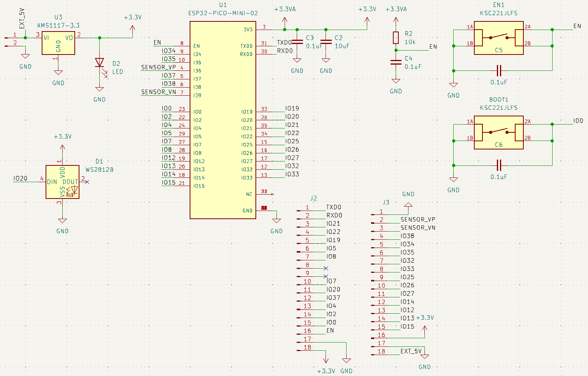Click the RXD0 label on J2 pin 2
588x376 pixels.
coord(334,215)
